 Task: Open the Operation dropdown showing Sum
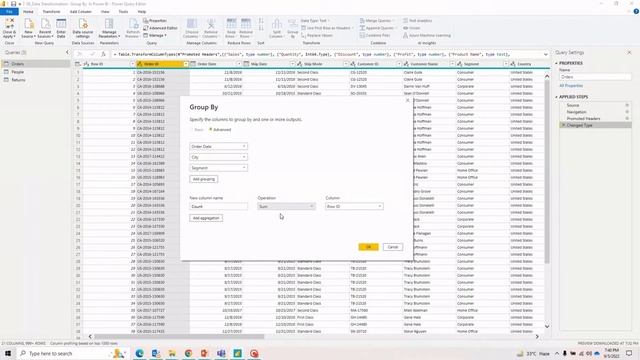pyautogui.click(x=286, y=206)
